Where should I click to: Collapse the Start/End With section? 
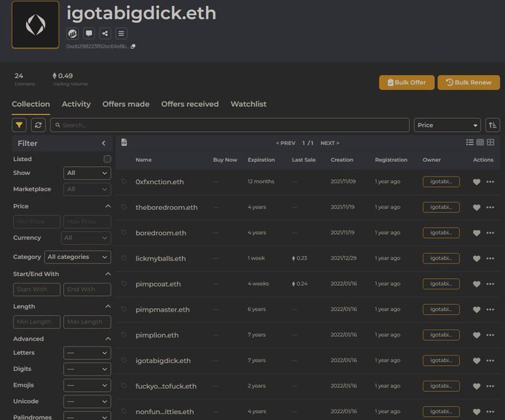(x=108, y=275)
